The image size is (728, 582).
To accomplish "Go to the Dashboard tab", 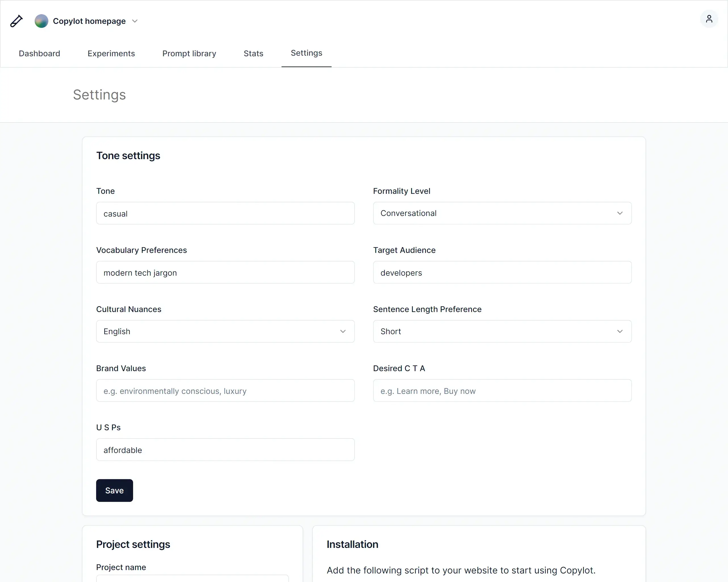I will pos(40,53).
